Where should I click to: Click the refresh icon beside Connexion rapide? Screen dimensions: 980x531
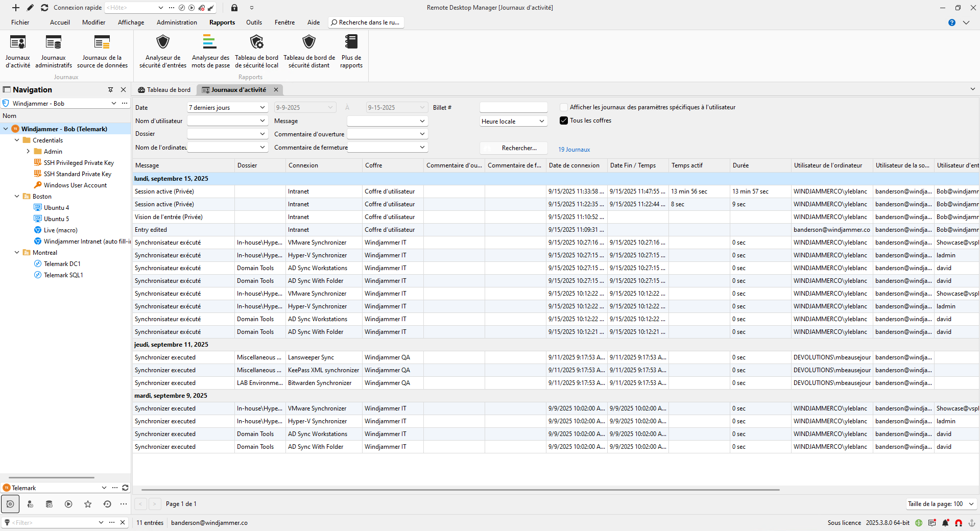44,8
